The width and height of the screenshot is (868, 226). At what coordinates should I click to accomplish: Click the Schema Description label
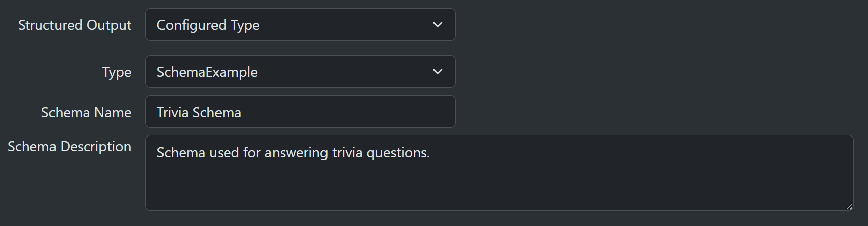click(x=69, y=146)
